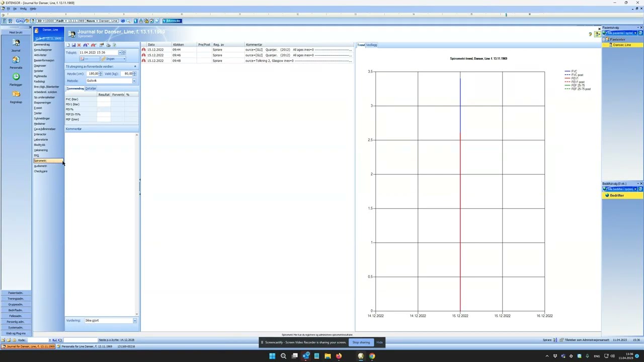
Task: Switch to the Sammendrag tab
Action: click(x=75, y=88)
